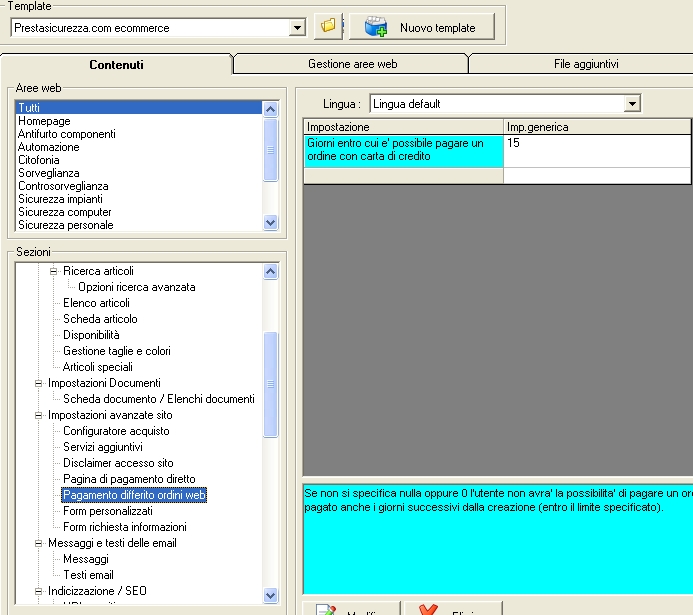The height and width of the screenshot is (615, 693).
Task: Collapse the Ricerca articoli tree node
Action: pos(54,271)
